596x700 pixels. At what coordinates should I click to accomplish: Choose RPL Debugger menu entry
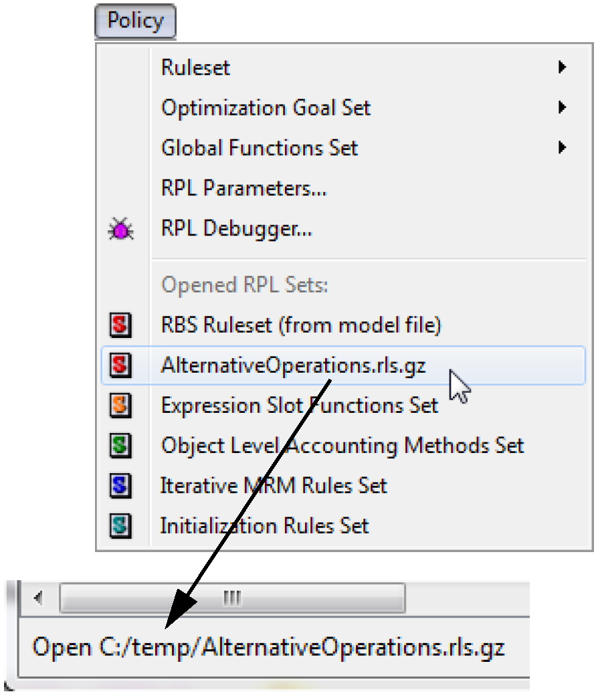tap(237, 229)
